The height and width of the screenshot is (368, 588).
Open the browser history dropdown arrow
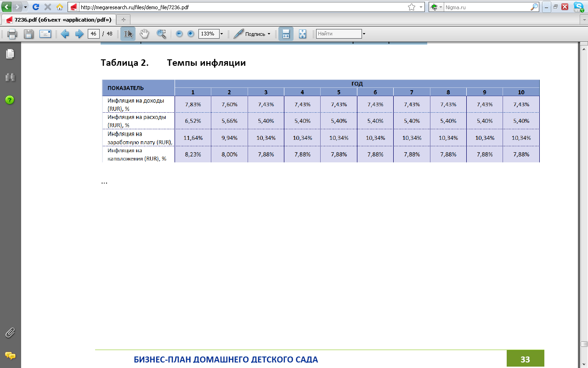[25, 7]
